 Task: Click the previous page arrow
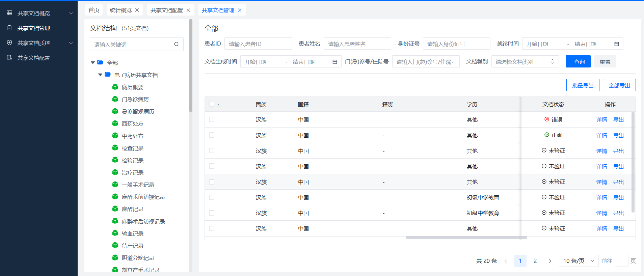coord(506,261)
